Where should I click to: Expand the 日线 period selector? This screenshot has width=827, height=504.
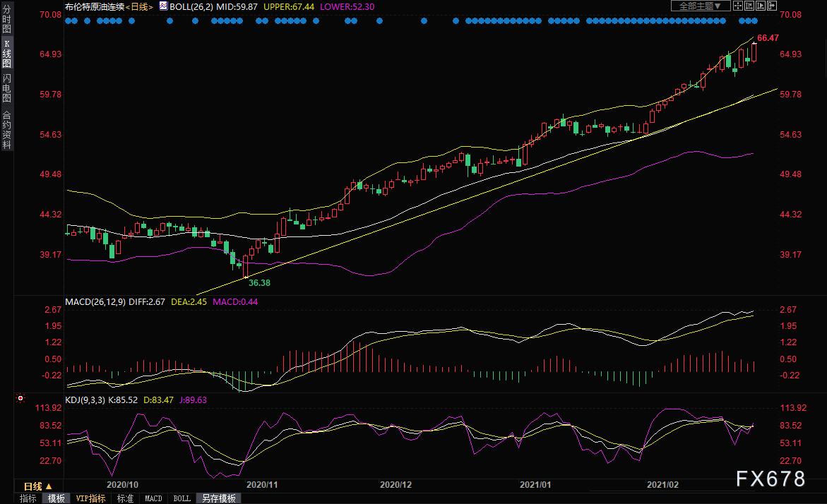pyautogui.click(x=33, y=486)
